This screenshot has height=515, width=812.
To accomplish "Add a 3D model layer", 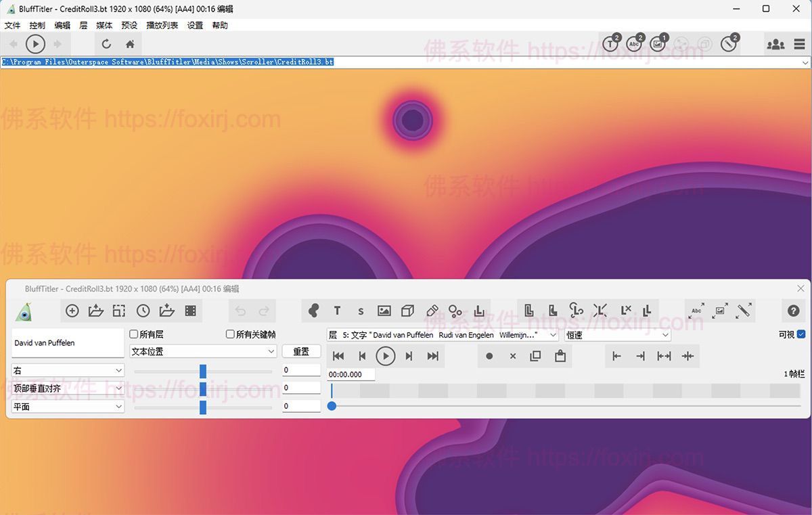I will [407, 311].
